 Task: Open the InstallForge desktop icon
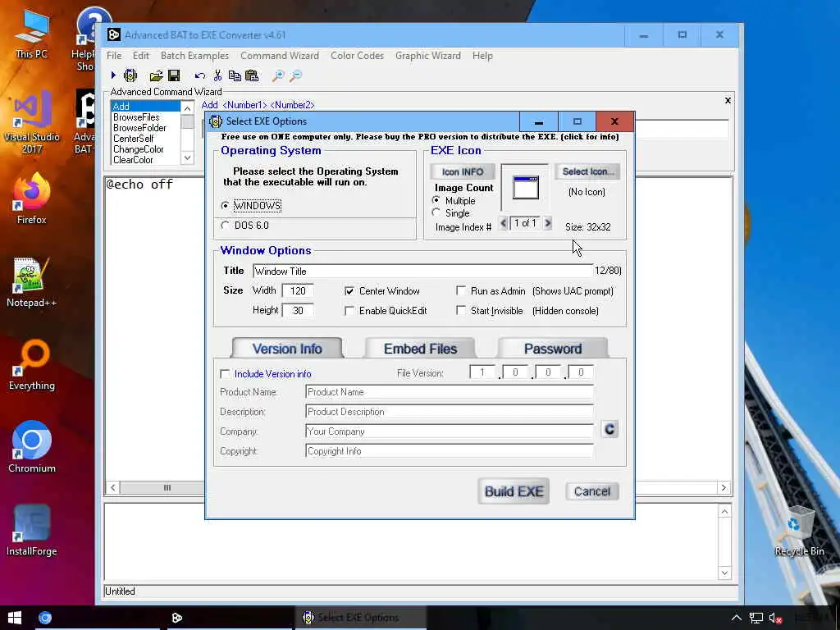click(32, 531)
